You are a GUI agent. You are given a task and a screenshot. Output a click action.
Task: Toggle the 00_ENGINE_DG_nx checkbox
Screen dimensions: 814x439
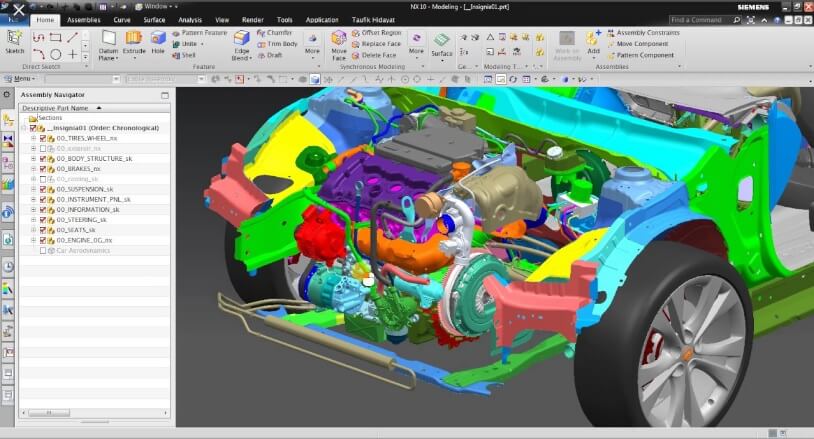43,240
